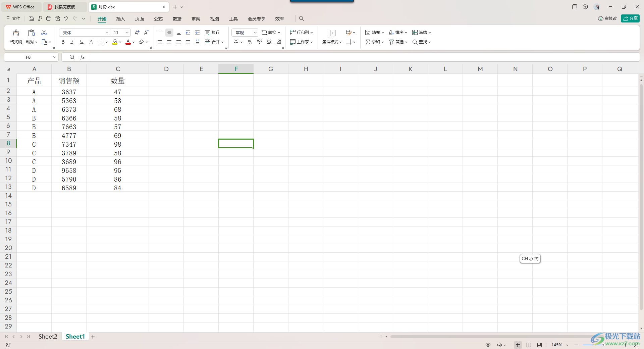Toggle eye protection mode in status bar
Viewport: 644px width, 349px height.
point(488,345)
